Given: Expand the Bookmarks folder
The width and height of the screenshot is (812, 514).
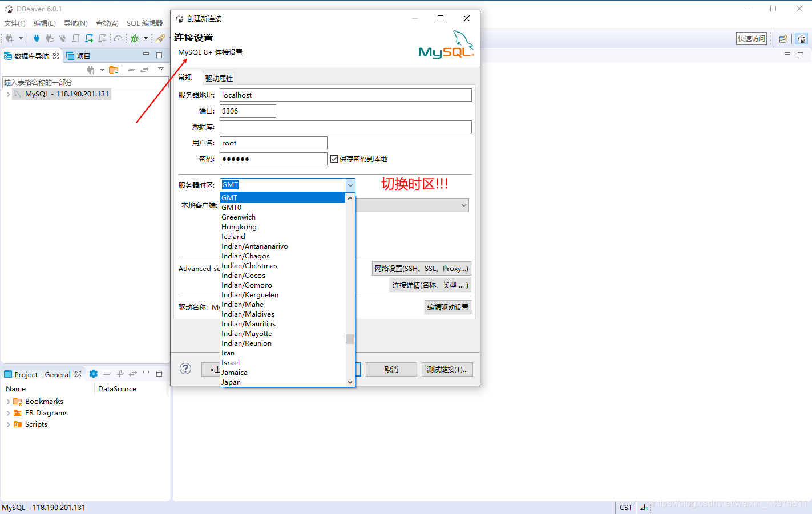Looking at the screenshot, I should coord(8,402).
